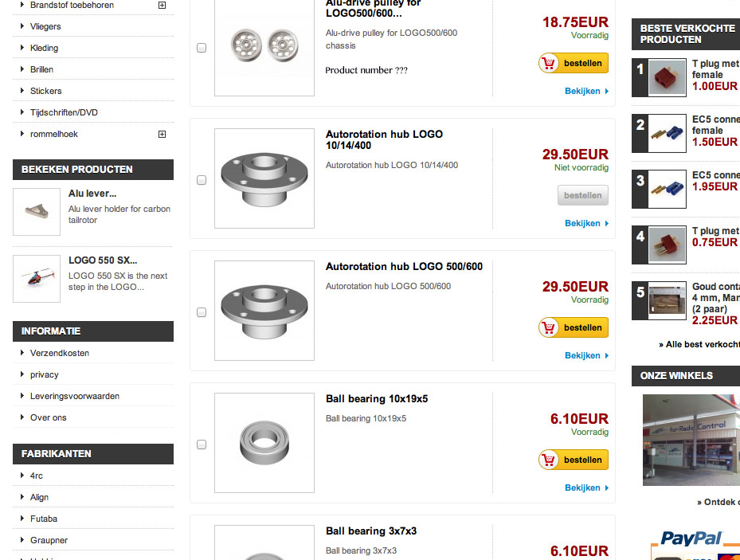
Task: Click the LOGO 550 SX product thumbnail
Action: pyautogui.click(x=35, y=278)
